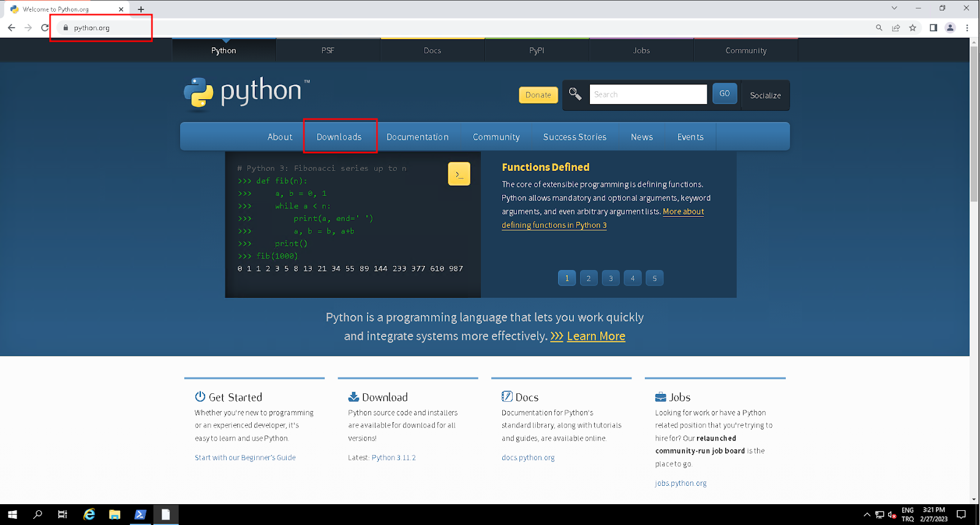The height and width of the screenshot is (525, 980).
Task: Open the docs.python.org link
Action: tap(528, 458)
